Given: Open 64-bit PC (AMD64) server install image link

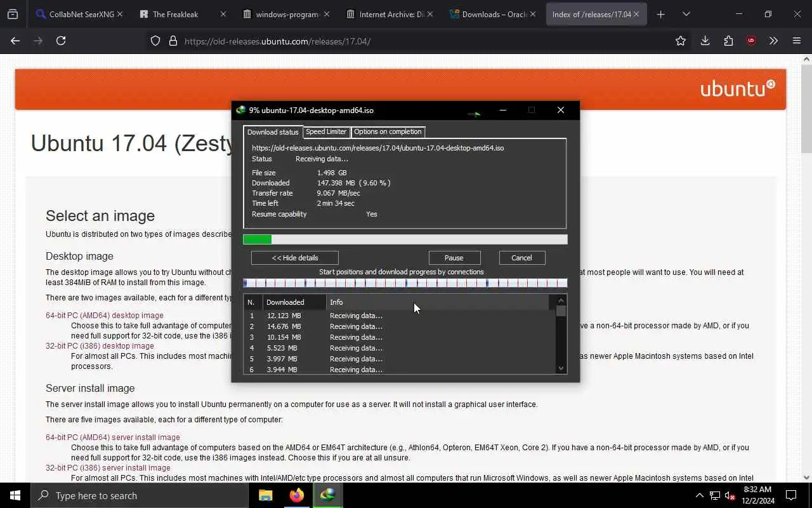Looking at the screenshot, I should 113,438.
